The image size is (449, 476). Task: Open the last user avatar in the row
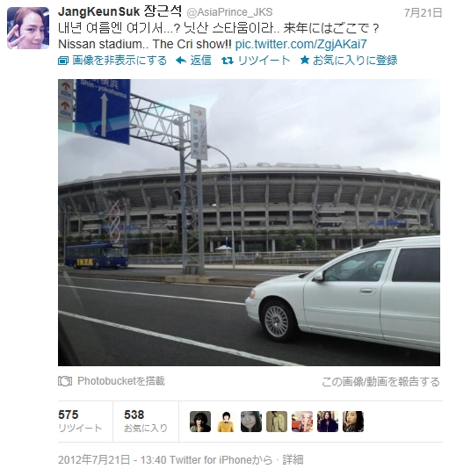353,422
